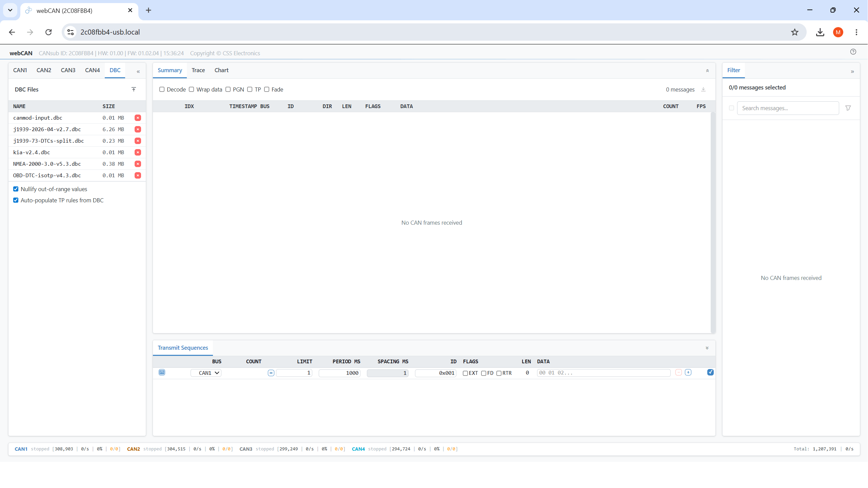The height and width of the screenshot is (488, 868).
Task: Enable the Fade checkbox
Action: [x=267, y=89]
